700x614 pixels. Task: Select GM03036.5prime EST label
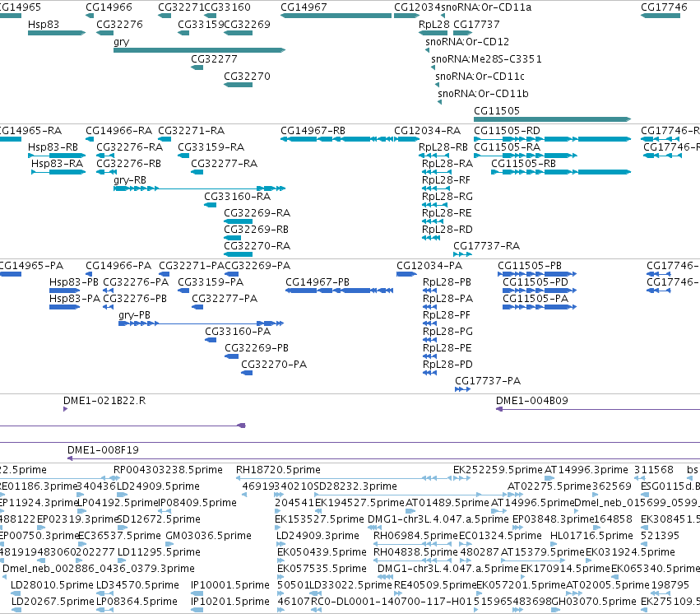coord(208,536)
